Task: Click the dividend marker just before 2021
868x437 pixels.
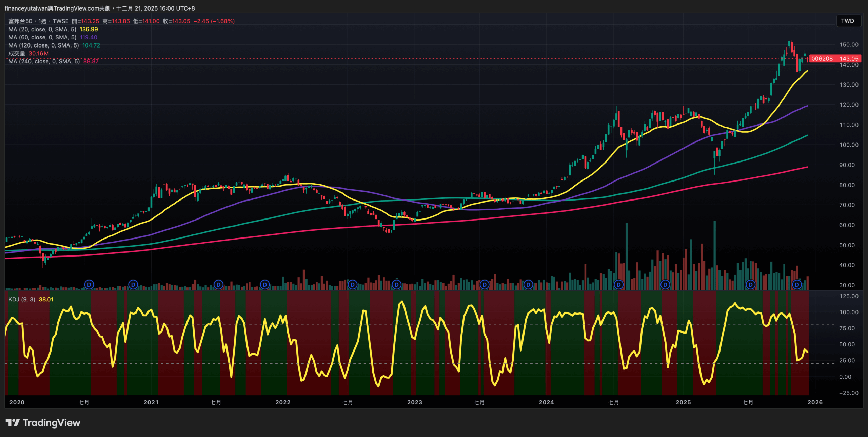Action: 133,284
